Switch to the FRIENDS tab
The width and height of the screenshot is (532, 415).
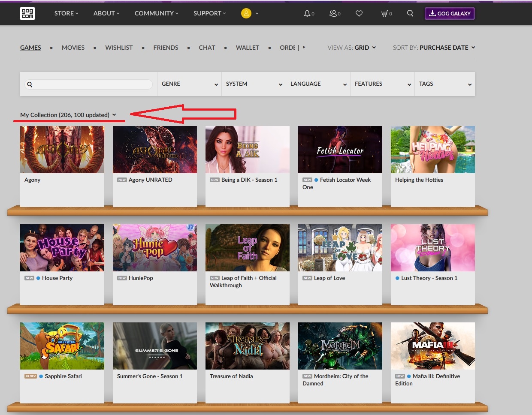(166, 48)
